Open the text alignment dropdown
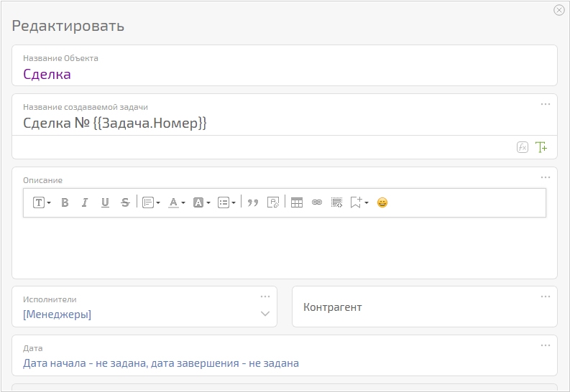 (x=151, y=202)
